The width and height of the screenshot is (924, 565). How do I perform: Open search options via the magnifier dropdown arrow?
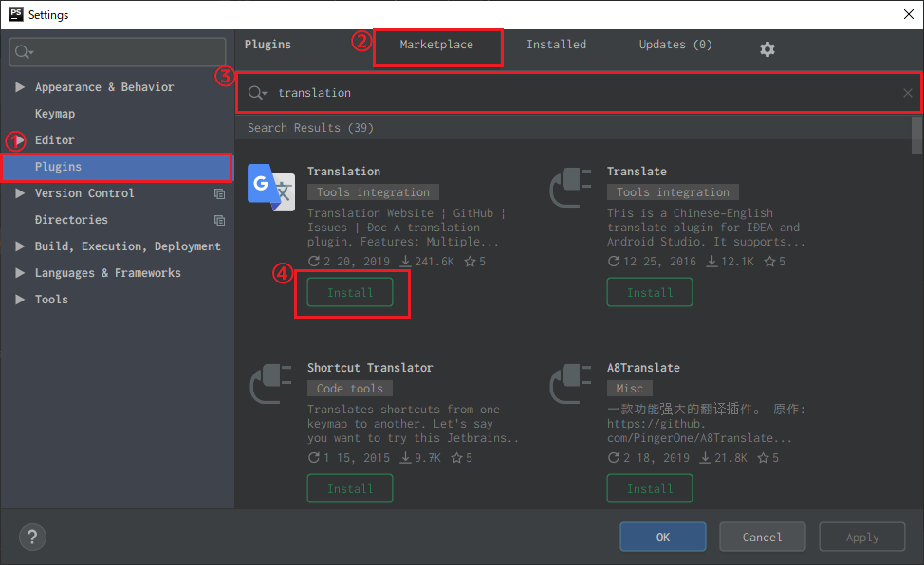coord(265,93)
